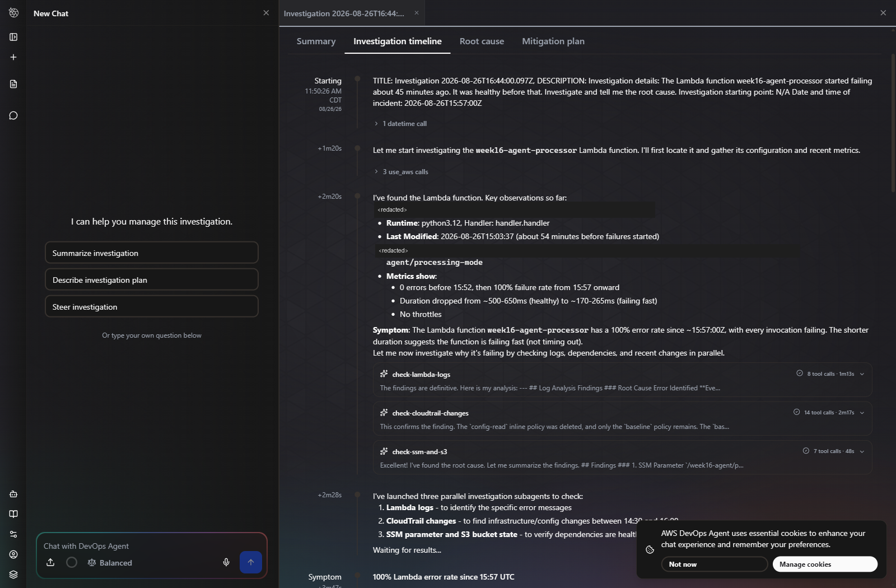Click the Symptom timeline label

(x=325, y=577)
